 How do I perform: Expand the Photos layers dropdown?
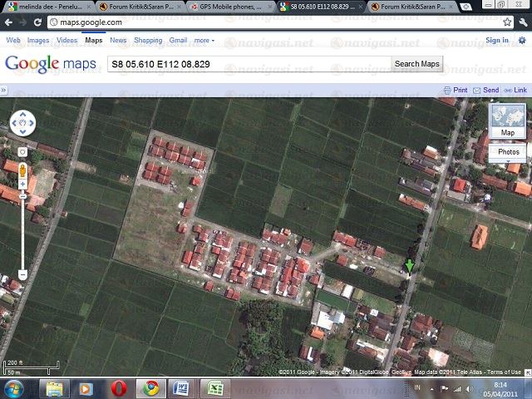pos(508,152)
